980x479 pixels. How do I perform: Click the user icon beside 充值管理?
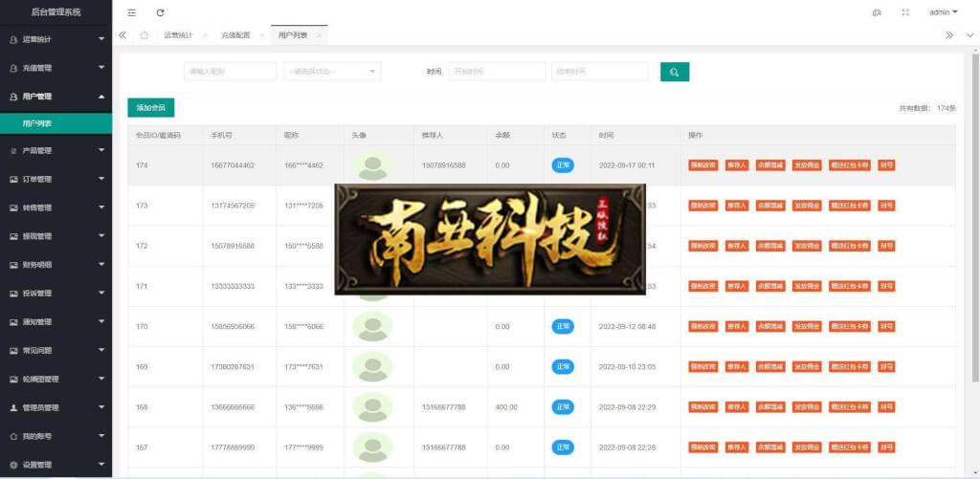[13, 68]
